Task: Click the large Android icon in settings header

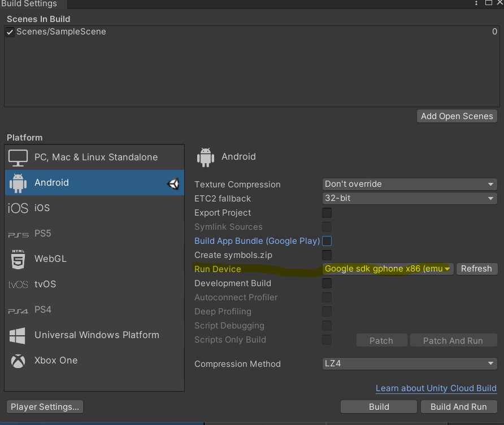Action: 206,157
